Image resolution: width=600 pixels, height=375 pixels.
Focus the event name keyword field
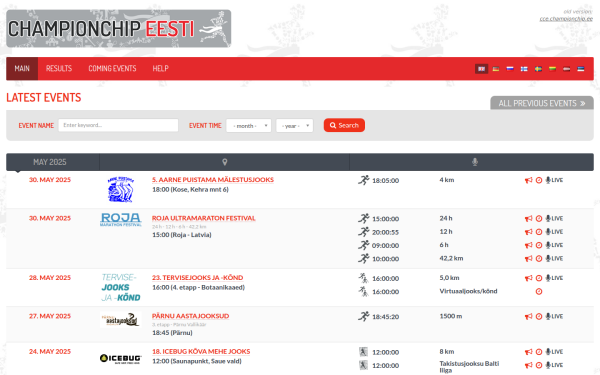pyautogui.click(x=118, y=126)
